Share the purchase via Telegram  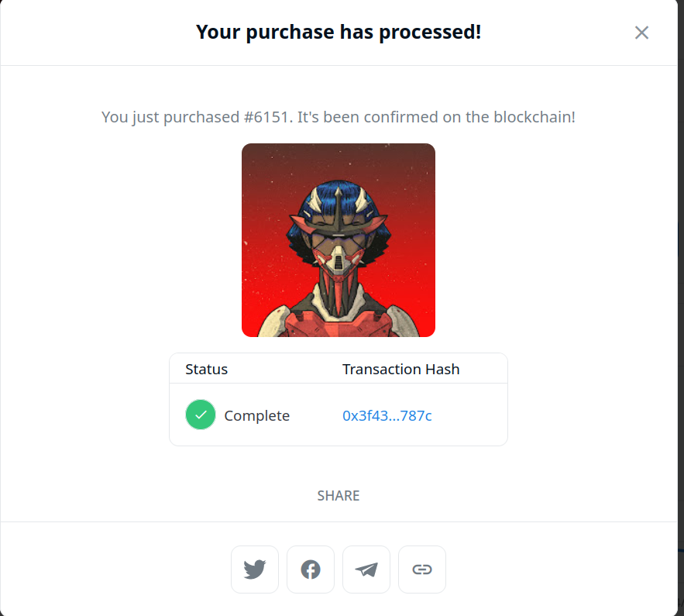(366, 570)
